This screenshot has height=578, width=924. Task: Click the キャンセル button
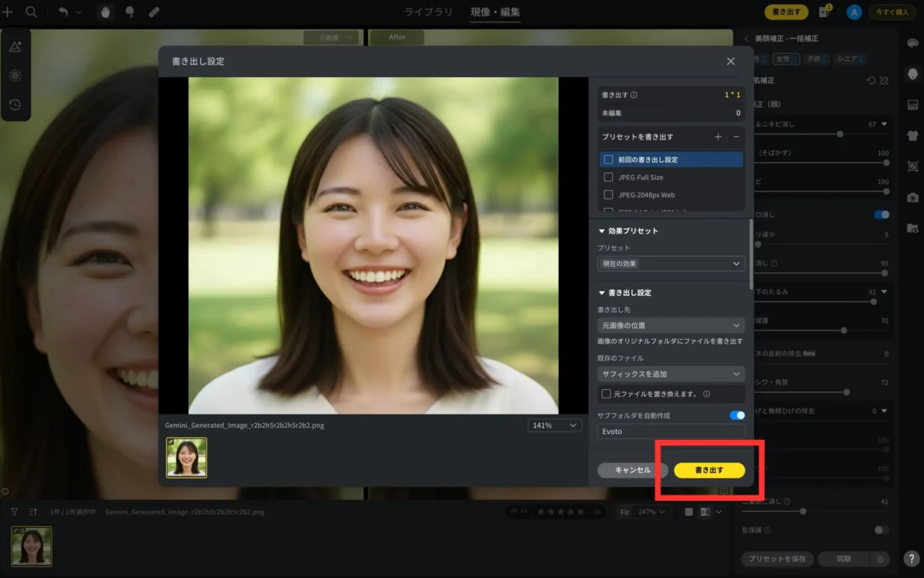[x=633, y=470]
